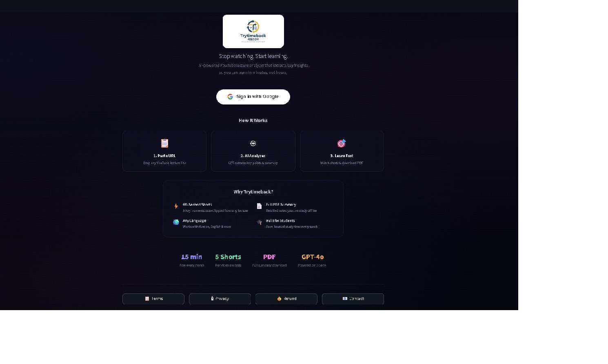Open the Contact button in footer
The height and width of the screenshot is (364, 608).
click(353, 299)
